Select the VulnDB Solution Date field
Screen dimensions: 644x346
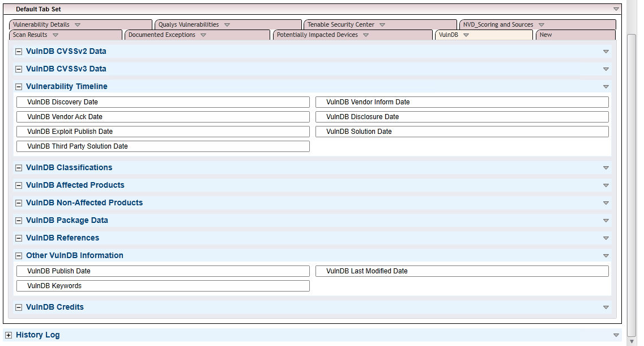coord(462,132)
